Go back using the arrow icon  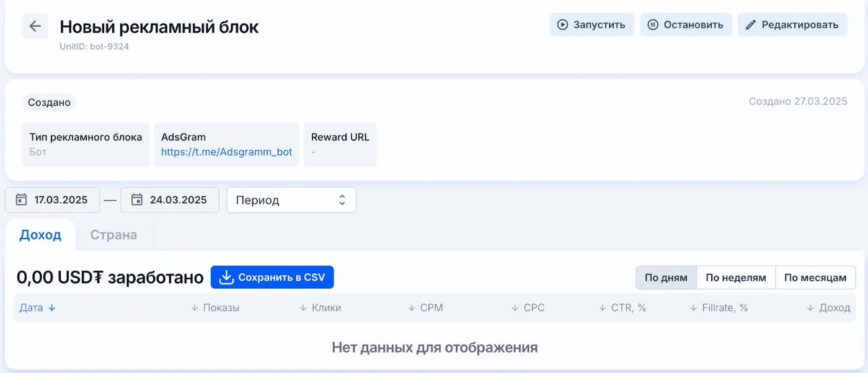[x=35, y=26]
